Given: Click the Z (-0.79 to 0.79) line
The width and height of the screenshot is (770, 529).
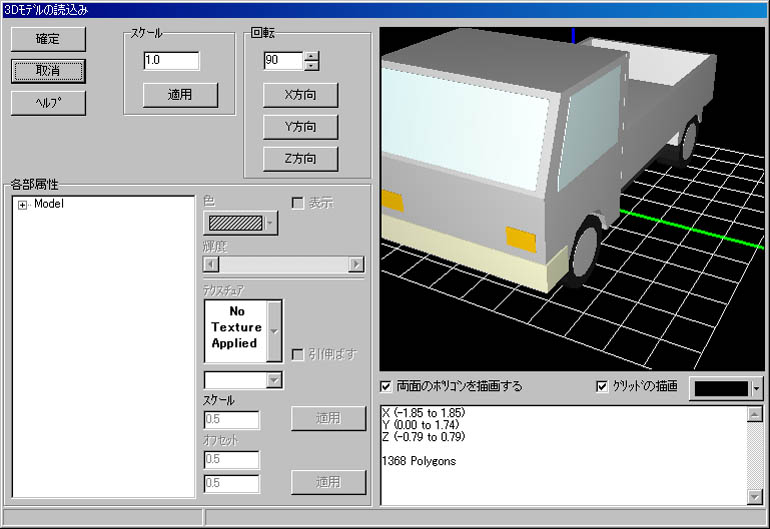Looking at the screenshot, I should 423,437.
